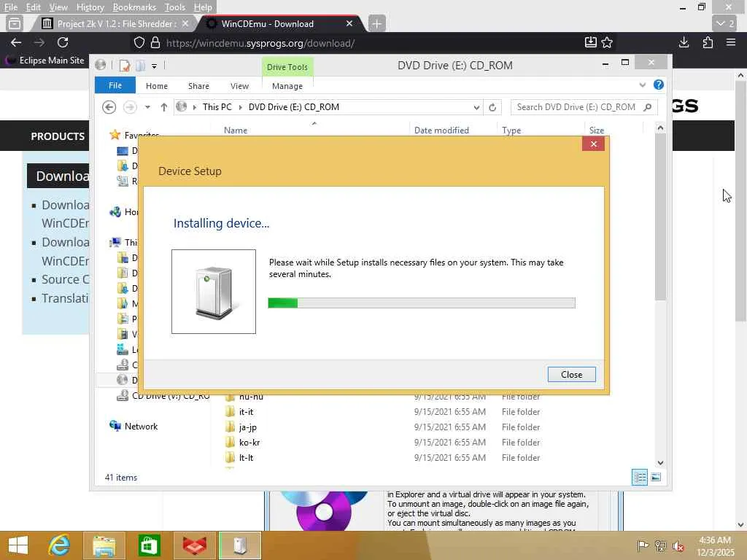Open the Firefox extensions puzzle icon
The width and height of the screenshot is (747, 560).
(x=708, y=43)
